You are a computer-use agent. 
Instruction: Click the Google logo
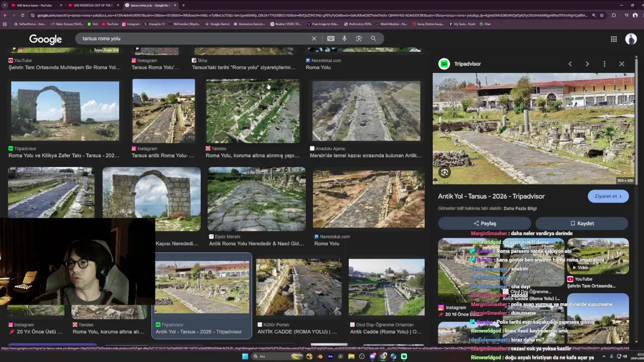click(45, 39)
